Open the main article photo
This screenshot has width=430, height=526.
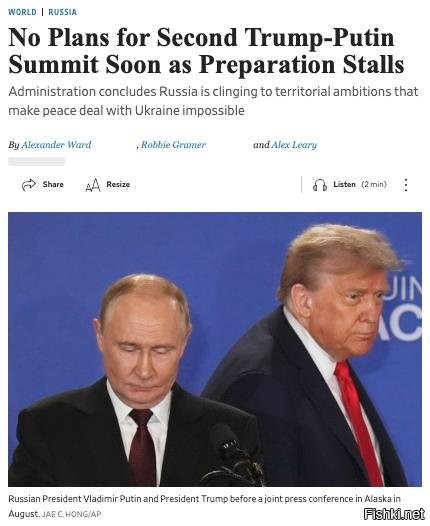pyautogui.click(x=215, y=349)
